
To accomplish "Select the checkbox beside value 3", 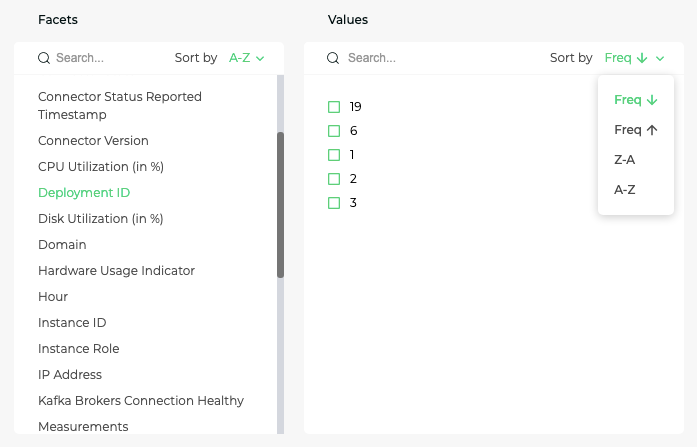I will click(x=334, y=203).
